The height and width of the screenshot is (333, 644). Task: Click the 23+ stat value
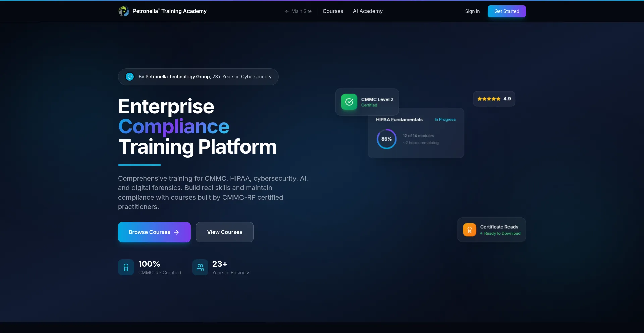tap(220, 264)
